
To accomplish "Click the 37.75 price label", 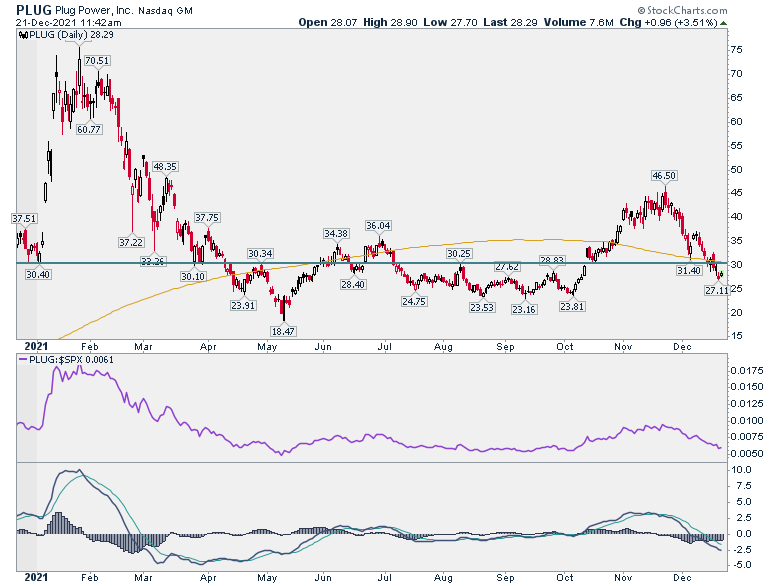I will pos(207,217).
